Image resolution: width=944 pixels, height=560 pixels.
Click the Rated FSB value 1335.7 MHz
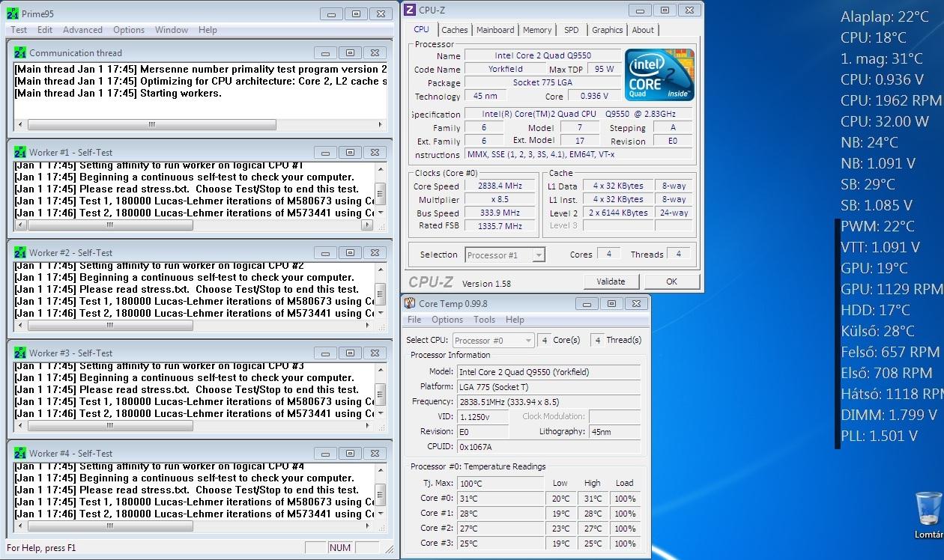[x=499, y=226]
